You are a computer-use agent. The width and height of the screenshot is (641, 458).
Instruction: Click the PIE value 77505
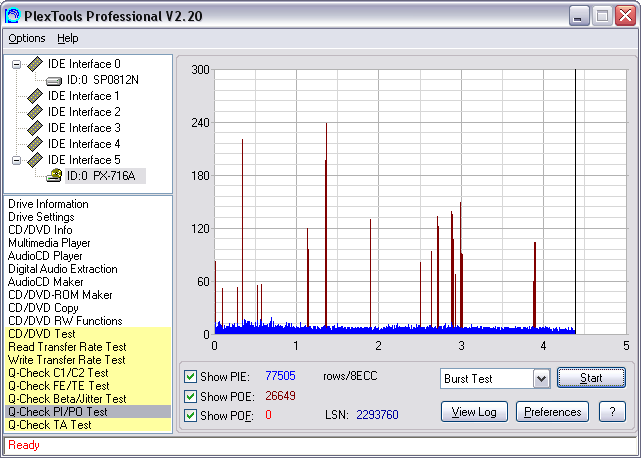(x=280, y=376)
